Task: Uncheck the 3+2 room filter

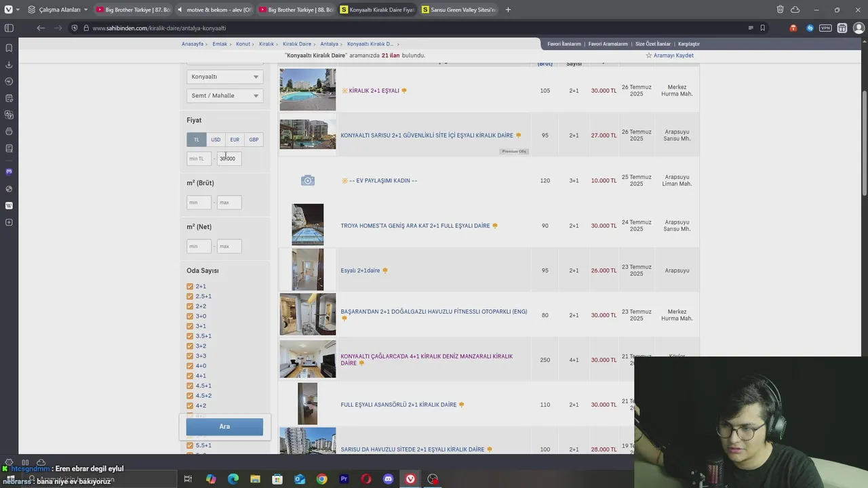Action: click(x=190, y=346)
